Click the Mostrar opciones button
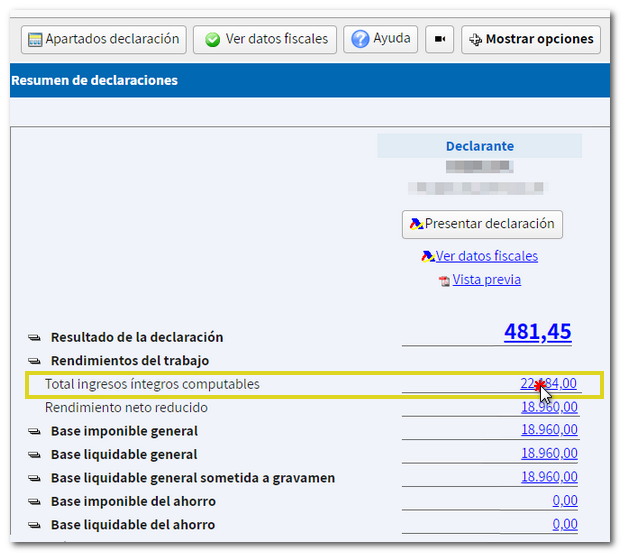621x553 pixels. pos(530,40)
